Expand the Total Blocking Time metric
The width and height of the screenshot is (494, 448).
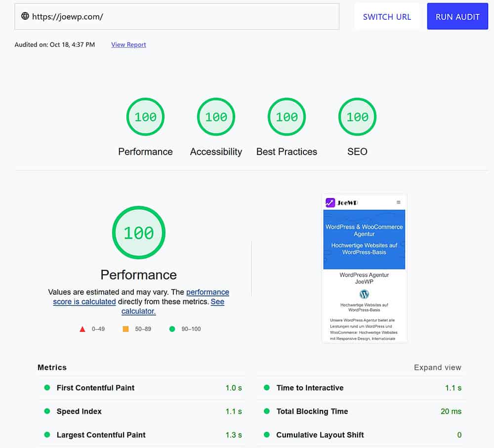tap(312, 411)
